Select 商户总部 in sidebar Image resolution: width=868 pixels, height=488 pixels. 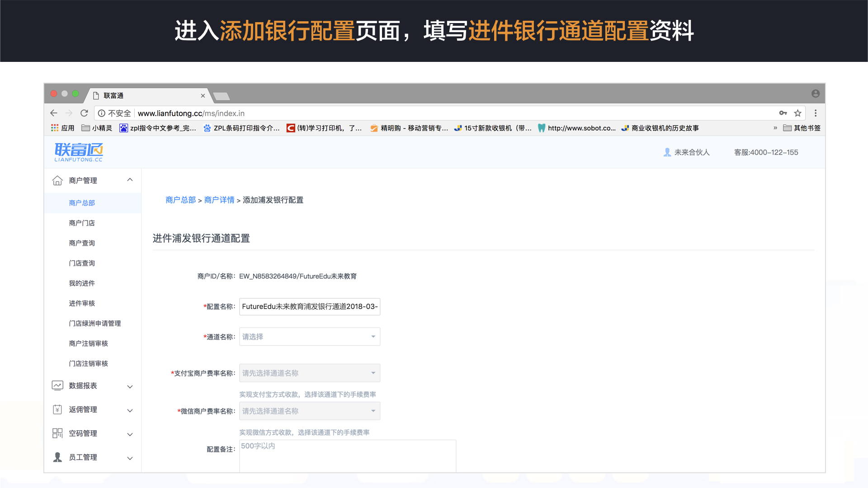tap(93, 203)
